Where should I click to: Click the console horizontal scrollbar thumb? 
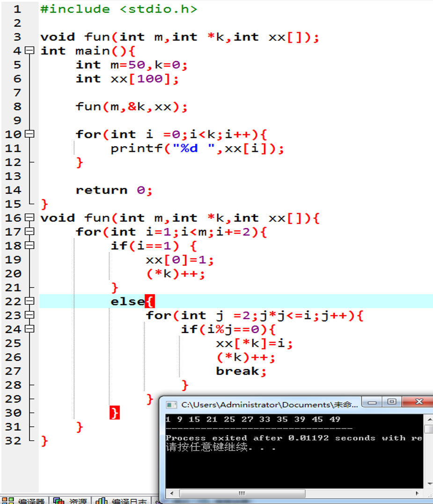tap(242, 493)
